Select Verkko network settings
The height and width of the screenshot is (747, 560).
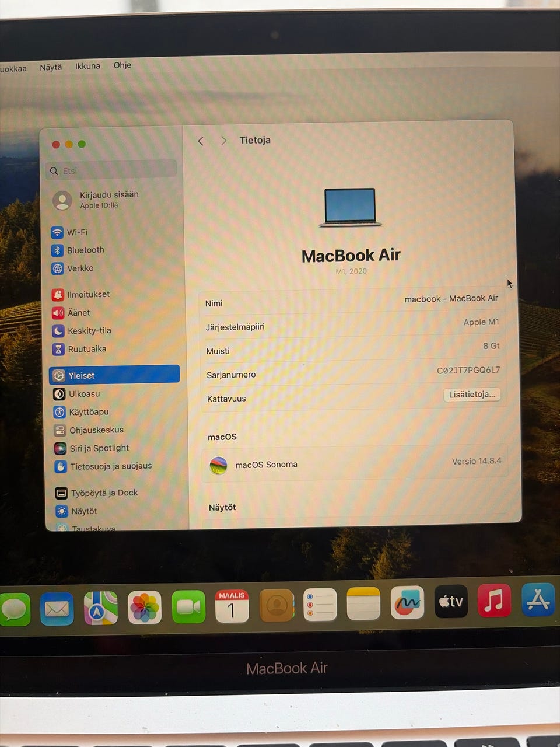coord(72,268)
